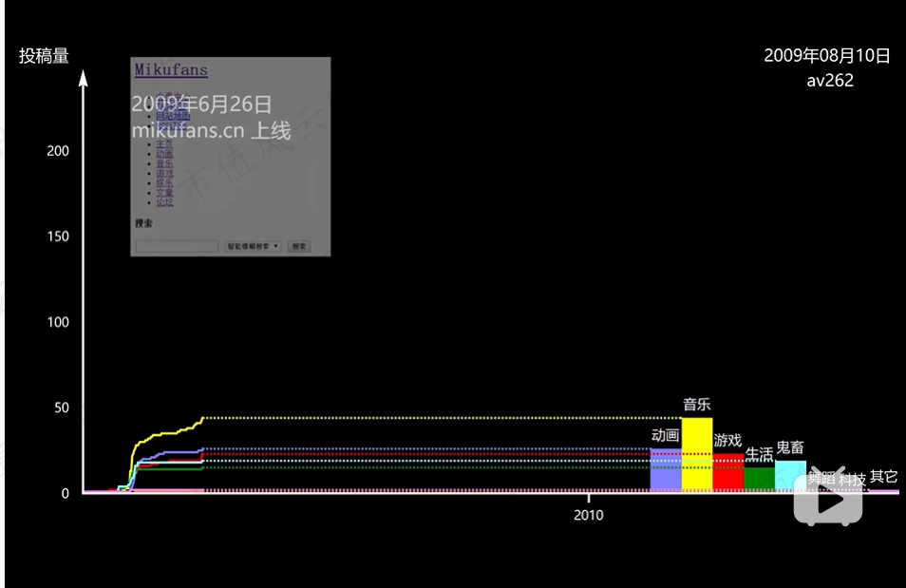The height and width of the screenshot is (588, 906).
Task: Click the 50 y-axis label
Action: pyautogui.click(x=62, y=408)
